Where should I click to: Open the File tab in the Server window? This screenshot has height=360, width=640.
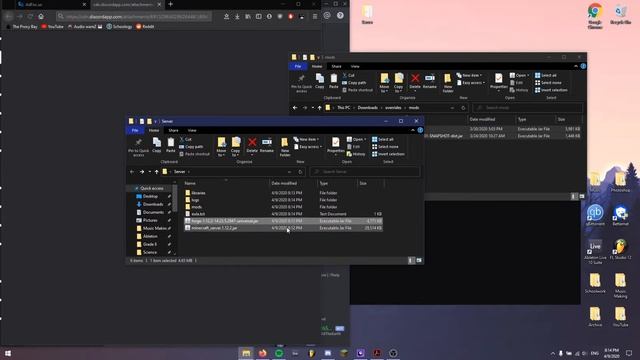tap(135, 130)
